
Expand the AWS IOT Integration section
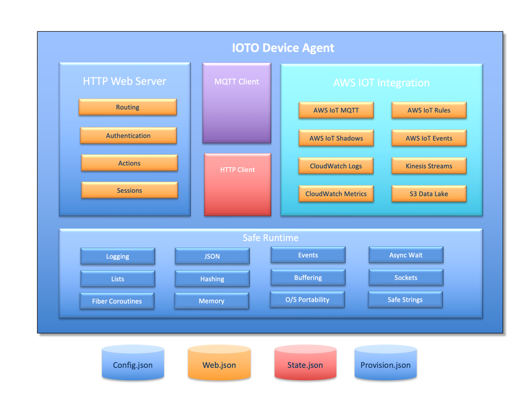[381, 83]
